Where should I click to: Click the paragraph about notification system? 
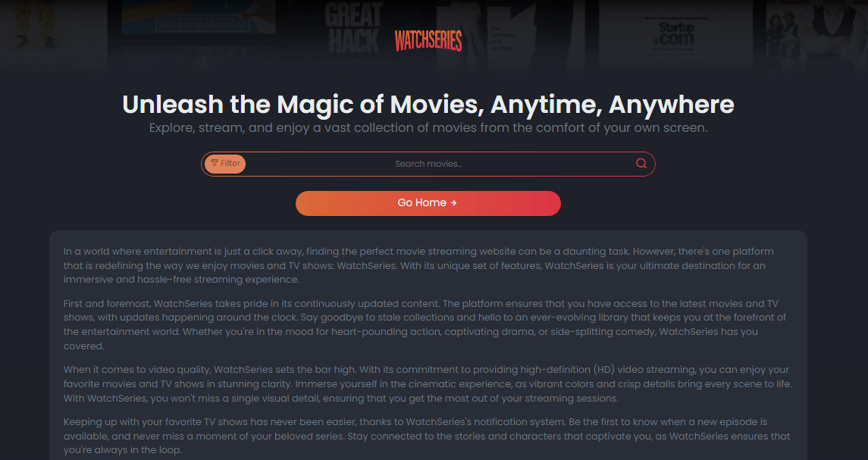click(428, 437)
